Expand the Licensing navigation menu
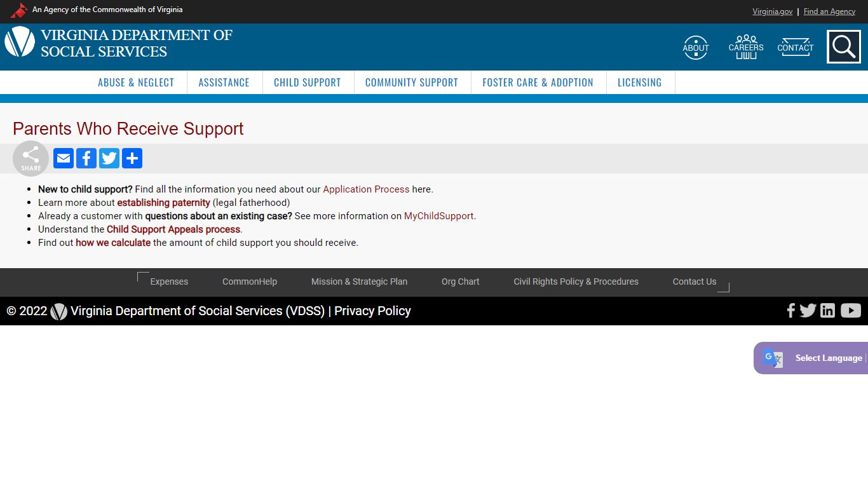The width and height of the screenshot is (868, 488). (640, 83)
